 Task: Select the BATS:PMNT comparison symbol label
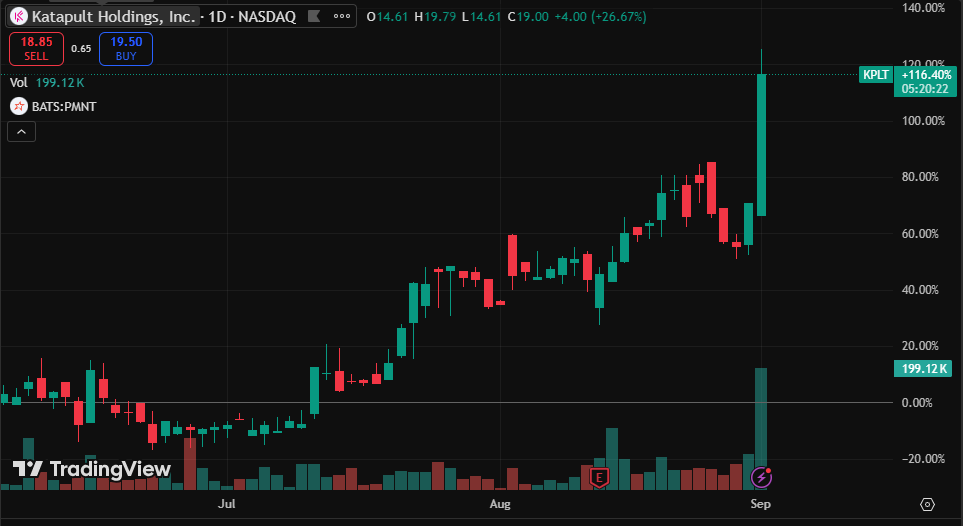click(64, 107)
